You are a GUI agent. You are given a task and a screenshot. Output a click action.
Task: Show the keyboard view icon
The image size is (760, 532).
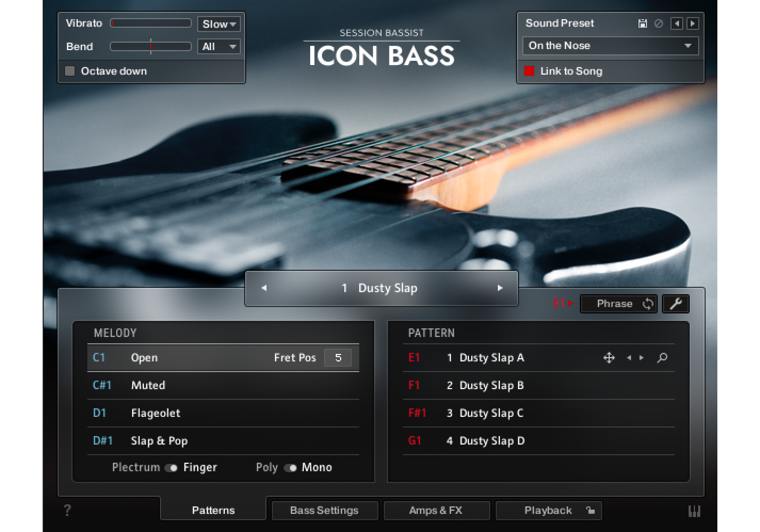click(694, 511)
